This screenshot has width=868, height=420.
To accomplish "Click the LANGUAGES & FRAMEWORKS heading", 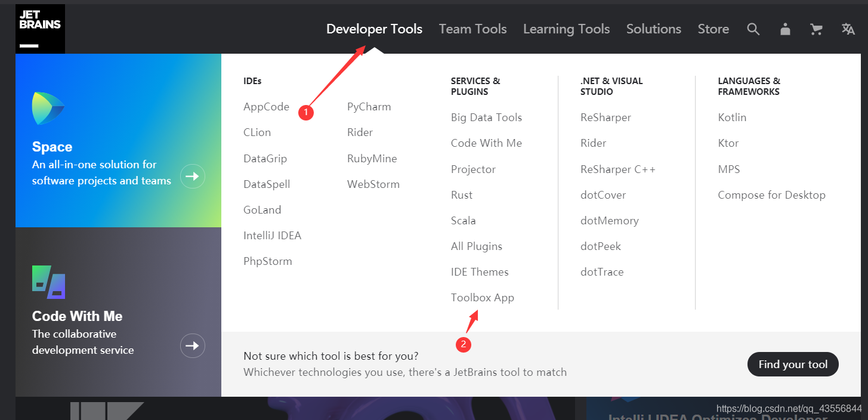I will (749, 87).
